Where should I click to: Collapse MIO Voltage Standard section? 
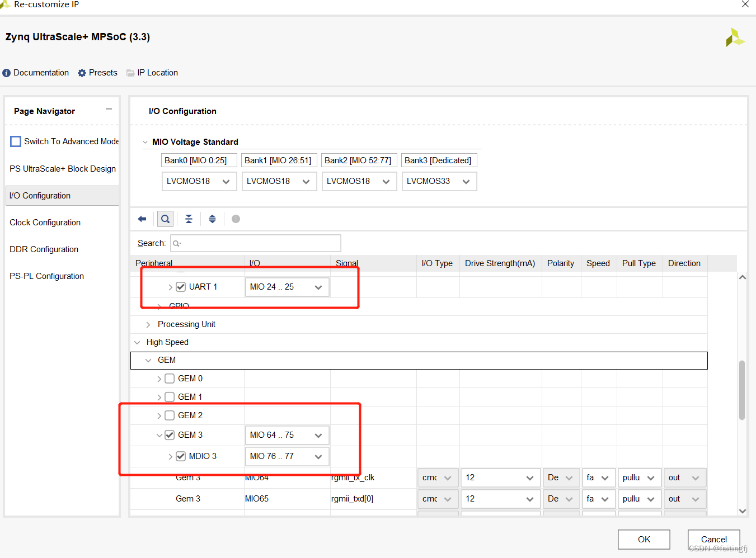(x=145, y=142)
